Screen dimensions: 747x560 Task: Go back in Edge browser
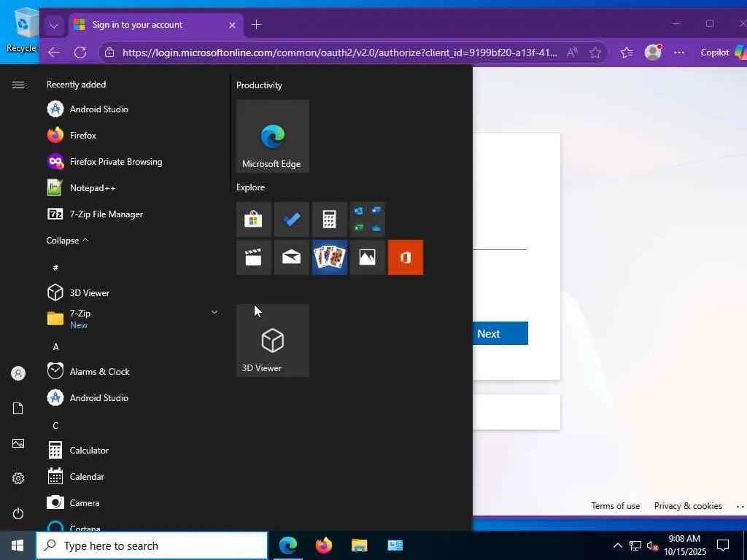54,52
